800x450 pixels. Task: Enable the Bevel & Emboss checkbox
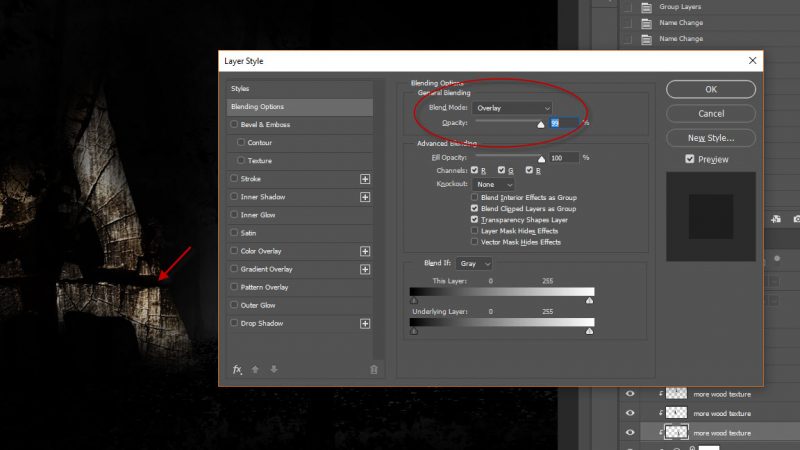coord(234,125)
